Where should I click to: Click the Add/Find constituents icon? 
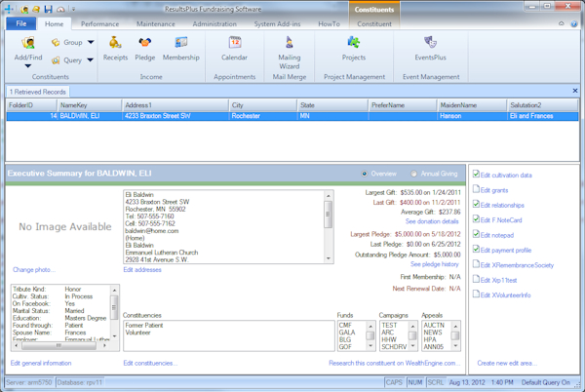click(28, 43)
